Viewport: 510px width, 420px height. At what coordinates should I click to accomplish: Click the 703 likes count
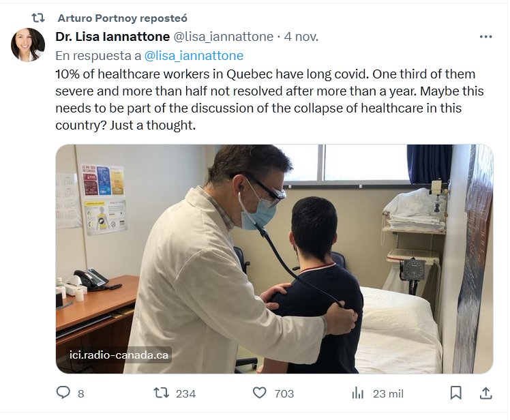(284, 393)
